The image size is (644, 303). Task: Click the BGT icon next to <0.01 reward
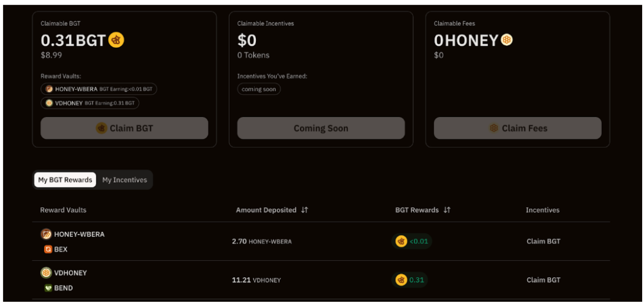coord(401,241)
